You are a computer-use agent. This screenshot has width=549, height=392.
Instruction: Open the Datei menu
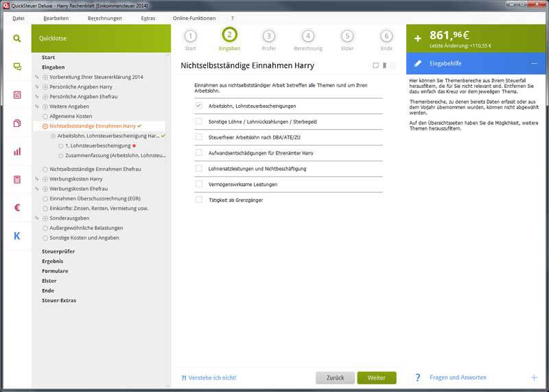click(19, 19)
